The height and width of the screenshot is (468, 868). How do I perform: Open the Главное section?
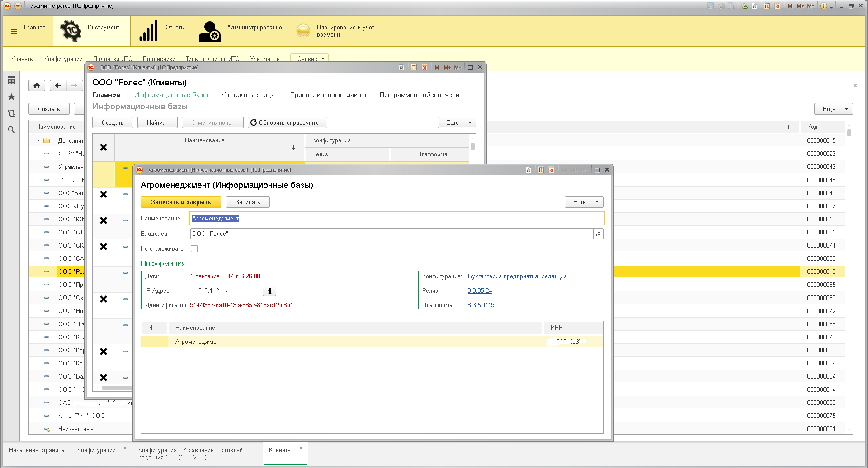[x=35, y=28]
